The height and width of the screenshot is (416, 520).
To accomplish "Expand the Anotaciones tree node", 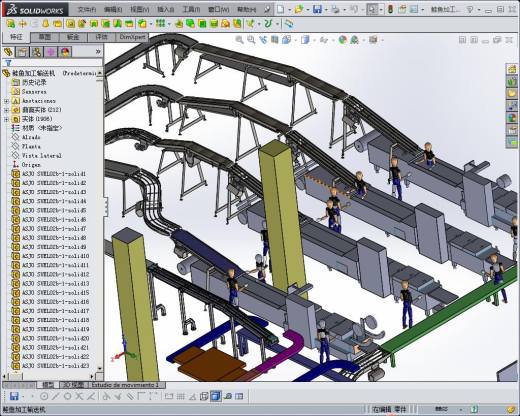I will [x=6, y=101].
